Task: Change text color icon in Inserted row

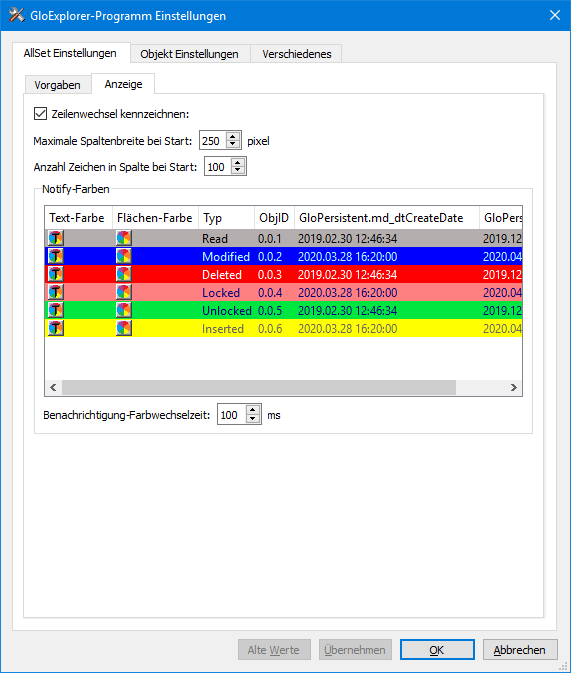Action: 56,328
